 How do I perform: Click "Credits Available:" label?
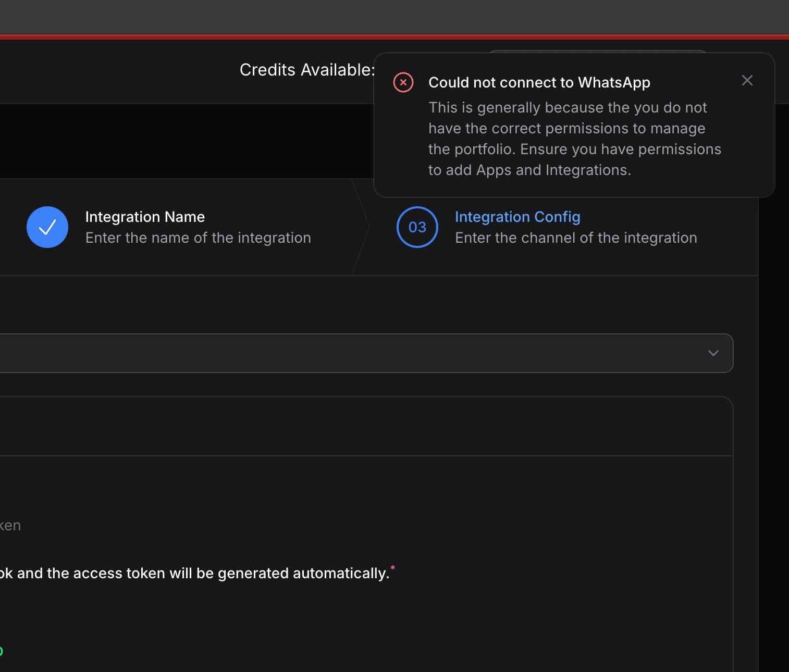coord(307,70)
